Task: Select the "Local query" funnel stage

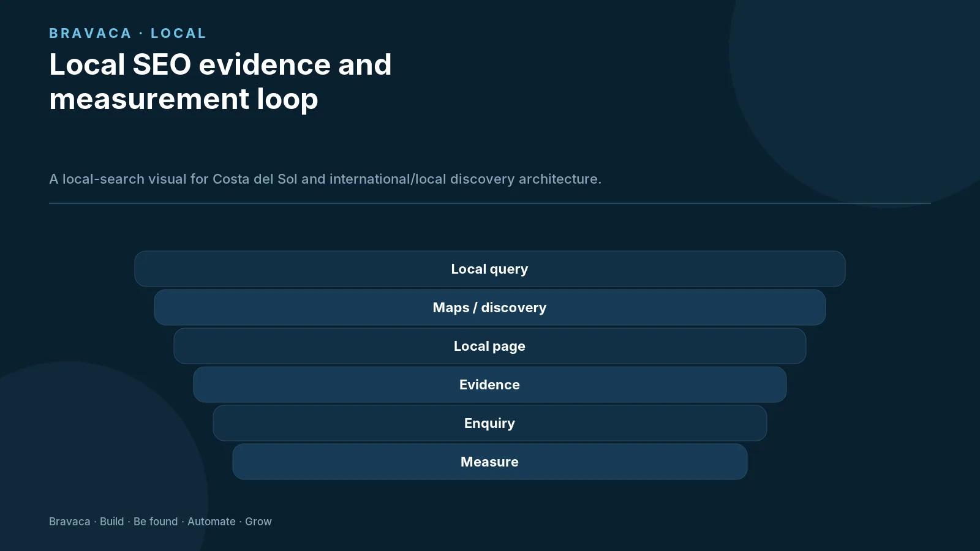Action: click(x=490, y=269)
